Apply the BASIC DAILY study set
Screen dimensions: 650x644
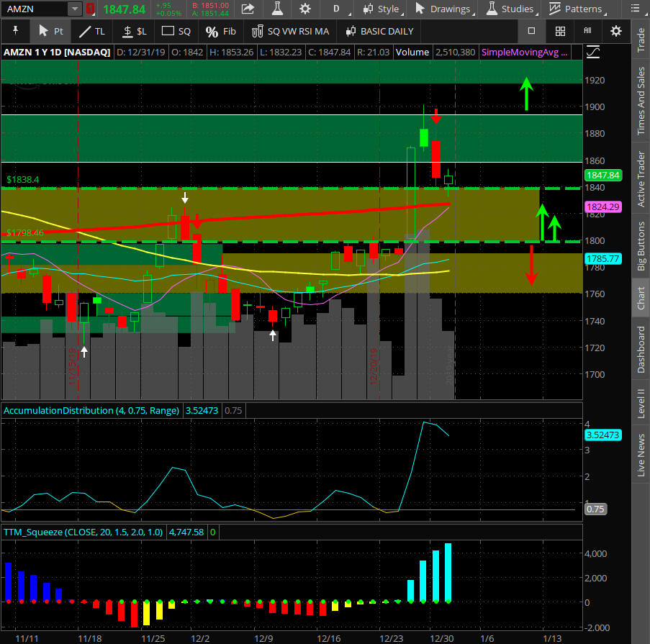379,31
